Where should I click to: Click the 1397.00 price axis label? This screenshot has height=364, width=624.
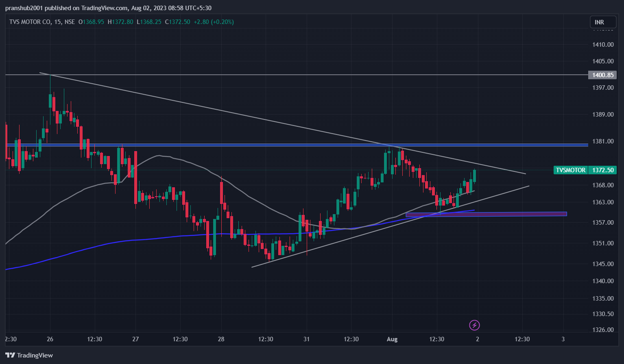[603, 88]
